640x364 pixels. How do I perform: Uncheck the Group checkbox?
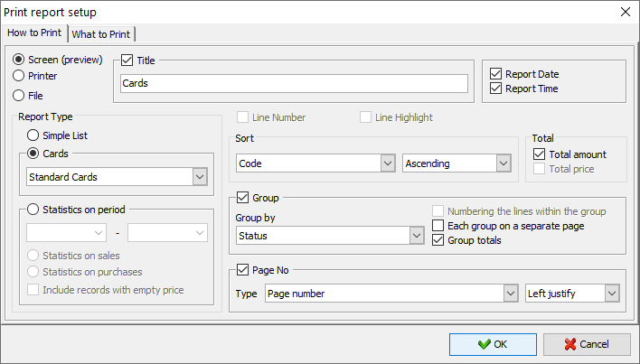(242, 198)
